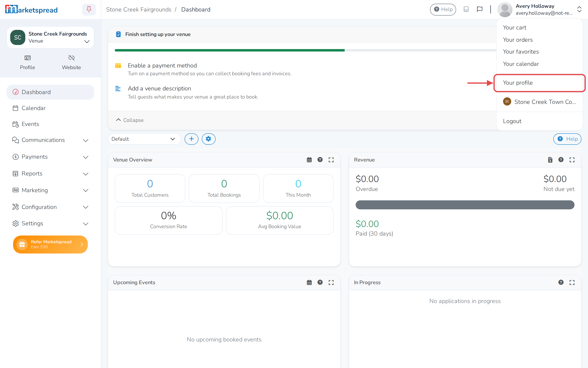This screenshot has height=368, width=588.
Task: Go to Calendar in sidebar
Action: [x=50, y=108]
